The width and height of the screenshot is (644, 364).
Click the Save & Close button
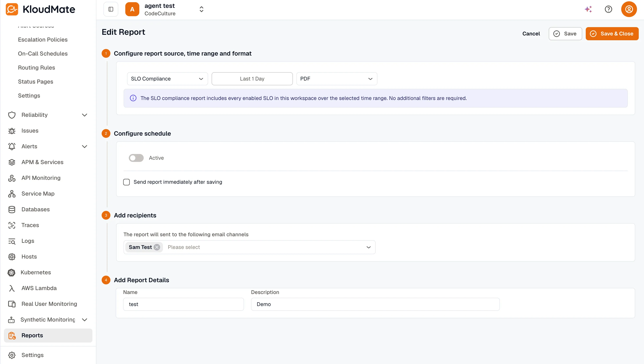tap(612, 34)
